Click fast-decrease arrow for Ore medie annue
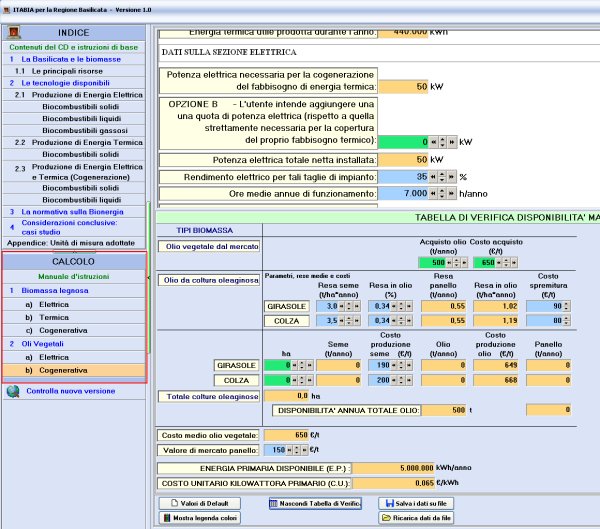The height and width of the screenshot is (529, 600). pyautogui.click(x=433, y=194)
